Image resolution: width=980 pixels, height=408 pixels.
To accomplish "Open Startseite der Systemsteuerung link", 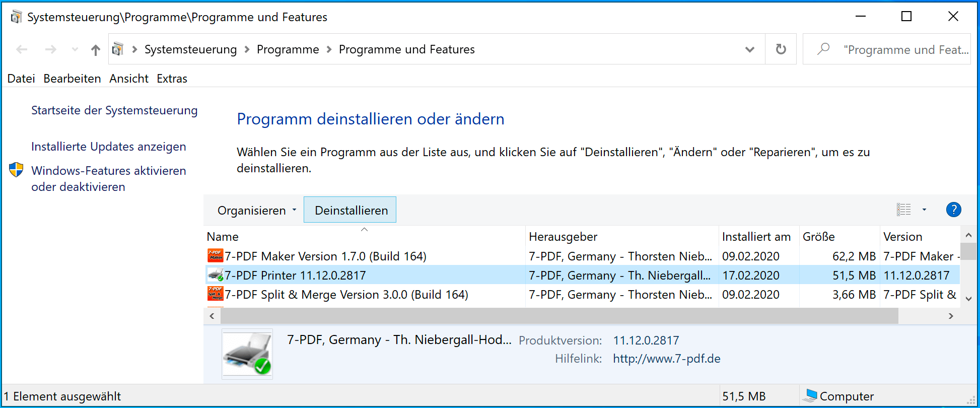I will pos(114,110).
